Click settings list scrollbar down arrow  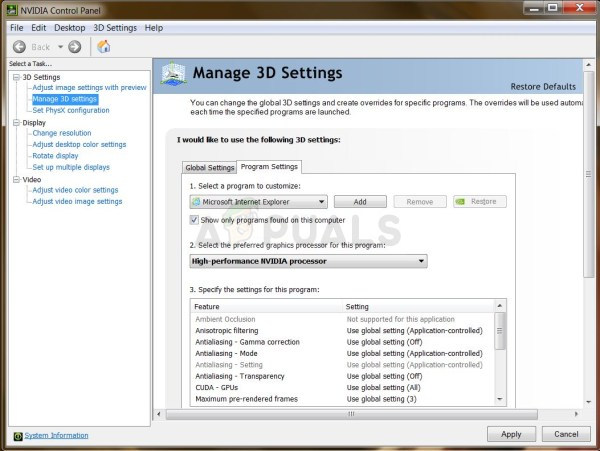500,399
